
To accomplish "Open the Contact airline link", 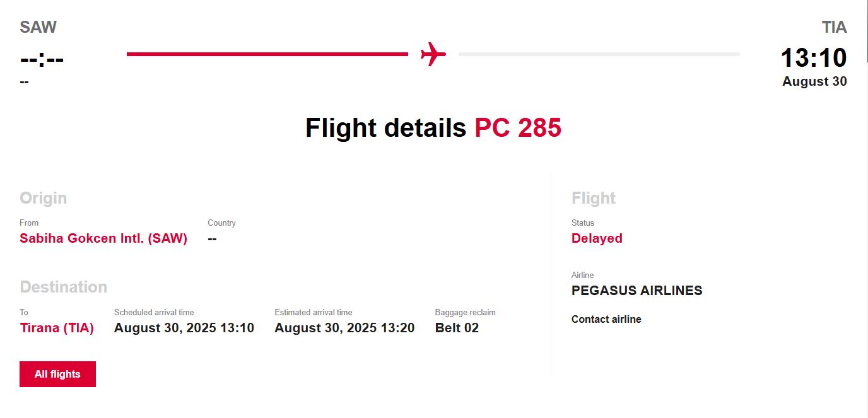I will tap(606, 319).
